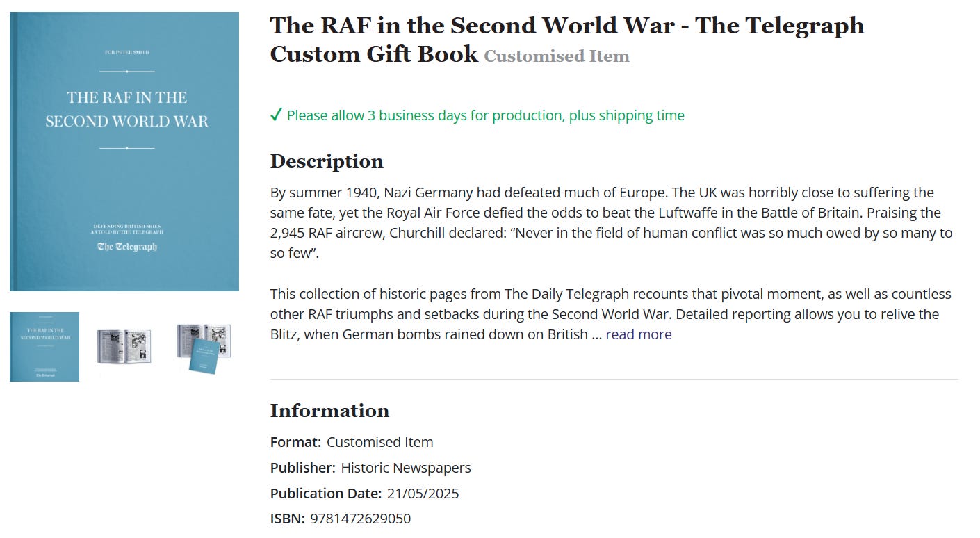This screenshot has width=980, height=538.
Task: Click the green checkmark production icon
Action: point(276,114)
